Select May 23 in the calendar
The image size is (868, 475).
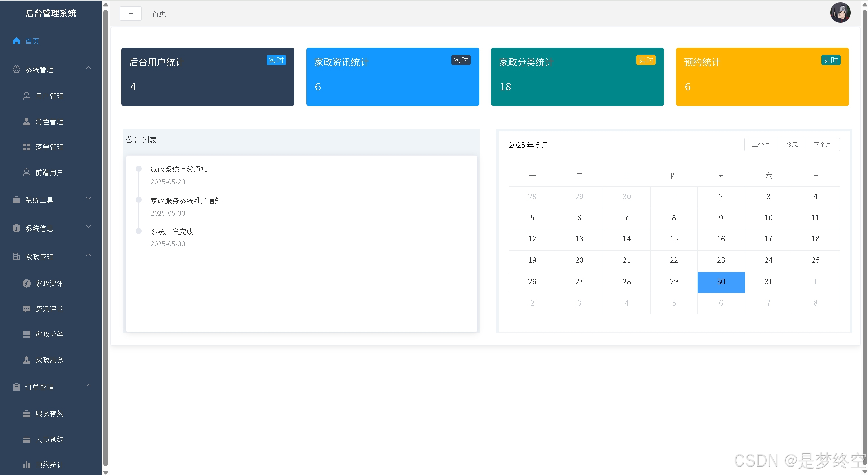click(721, 260)
